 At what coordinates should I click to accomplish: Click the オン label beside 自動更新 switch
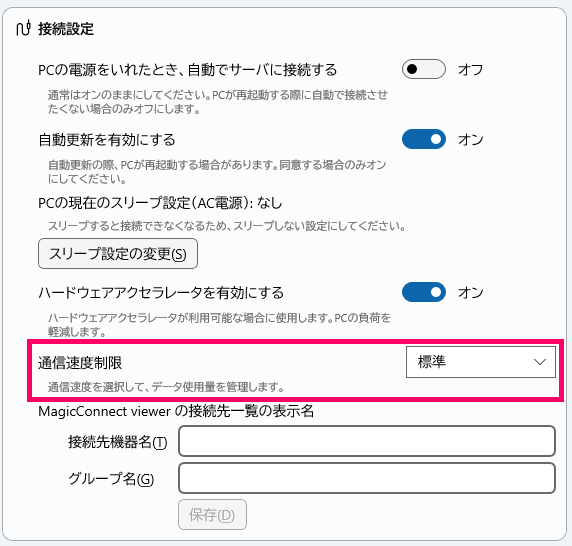point(471,139)
